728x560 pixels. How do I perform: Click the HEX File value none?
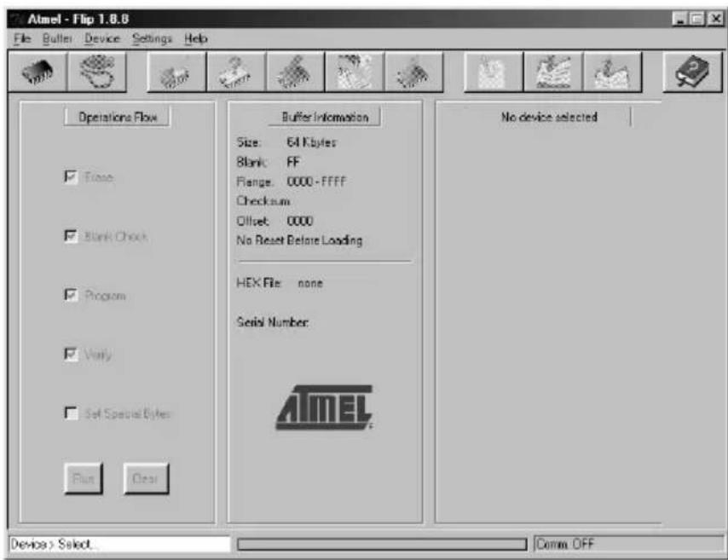[x=310, y=283]
